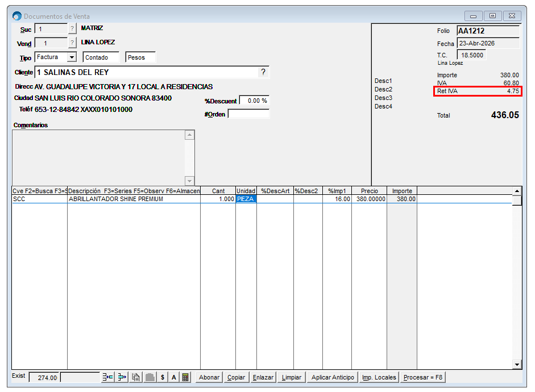Viewport: 535px width, 392px height.
Task: Click the question mark next to Suc field
Action: point(72,29)
